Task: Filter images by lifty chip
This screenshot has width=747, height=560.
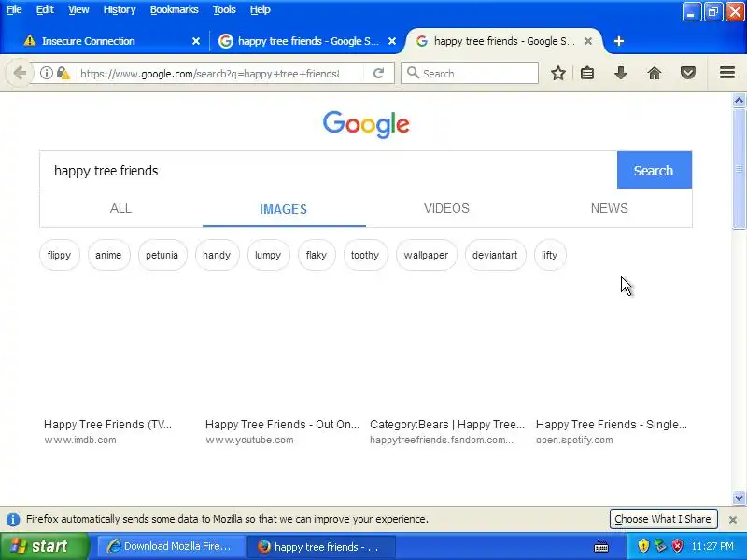Action: [x=550, y=255]
